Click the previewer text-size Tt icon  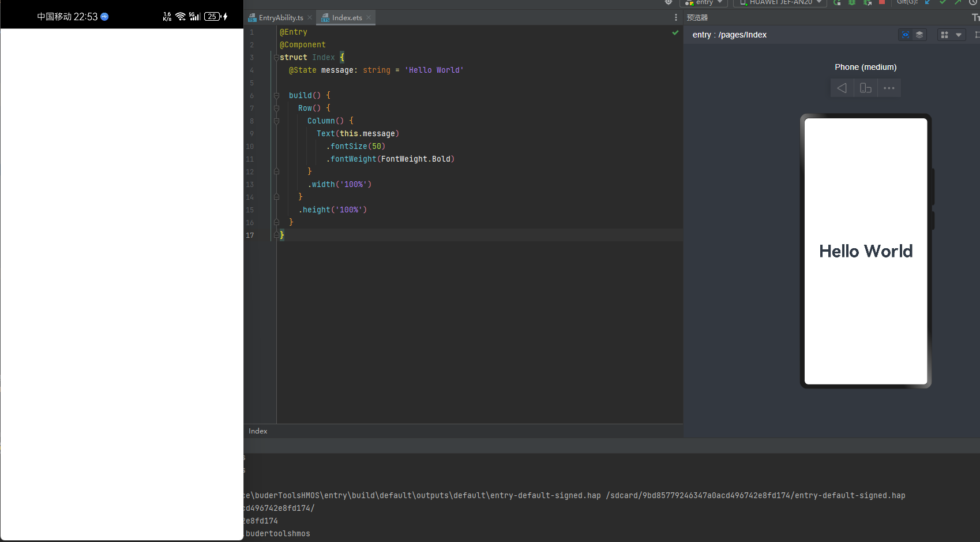[x=976, y=18]
